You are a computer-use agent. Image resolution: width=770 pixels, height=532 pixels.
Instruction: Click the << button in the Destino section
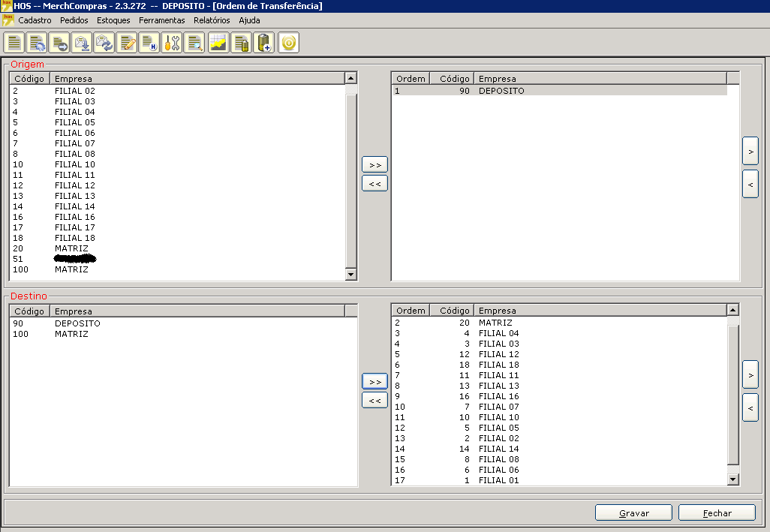pyautogui.click(x=374, y=401)
